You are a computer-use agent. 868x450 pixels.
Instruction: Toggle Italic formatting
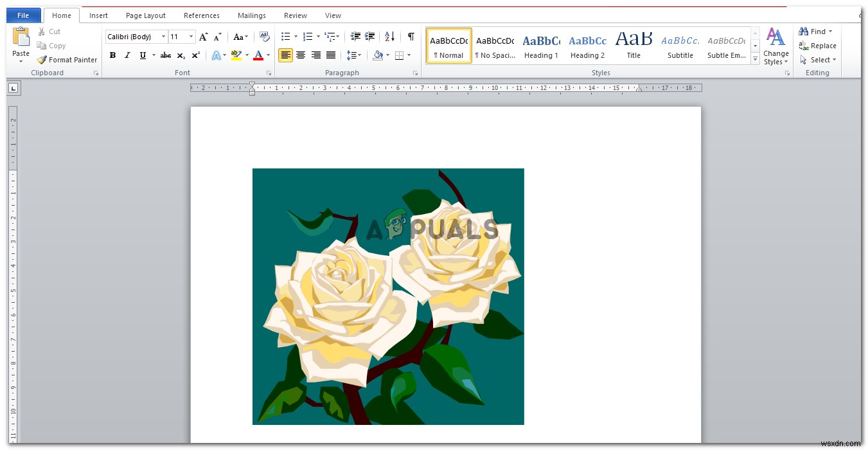click(127, 55)
